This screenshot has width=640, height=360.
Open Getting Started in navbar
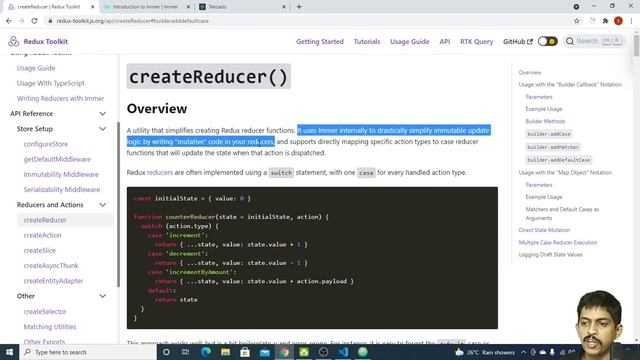click(x=320, y=41)
